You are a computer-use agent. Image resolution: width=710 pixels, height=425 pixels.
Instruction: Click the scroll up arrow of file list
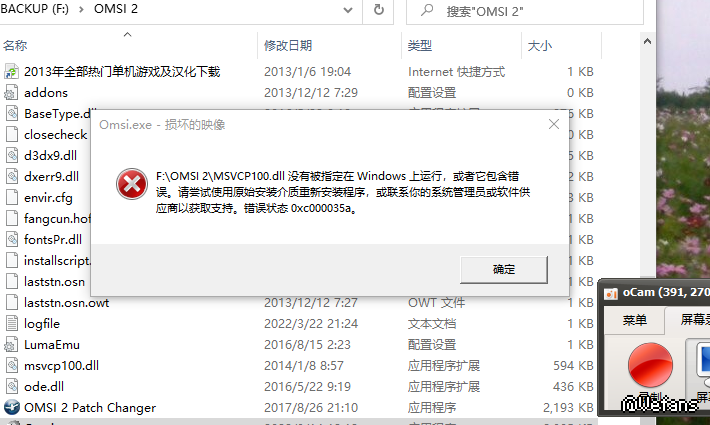click(648, 42)
